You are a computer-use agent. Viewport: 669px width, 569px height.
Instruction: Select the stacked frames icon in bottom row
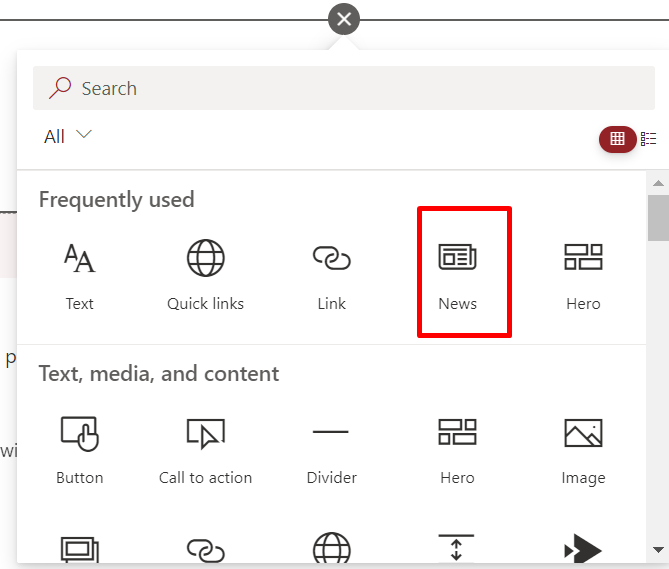point(80,549)
